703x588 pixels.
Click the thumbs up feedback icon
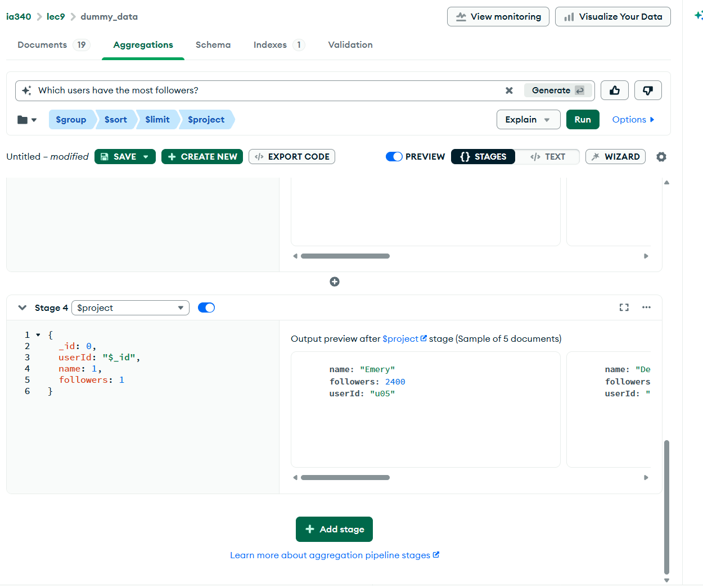pyautogui.click(x=614, y=91)
